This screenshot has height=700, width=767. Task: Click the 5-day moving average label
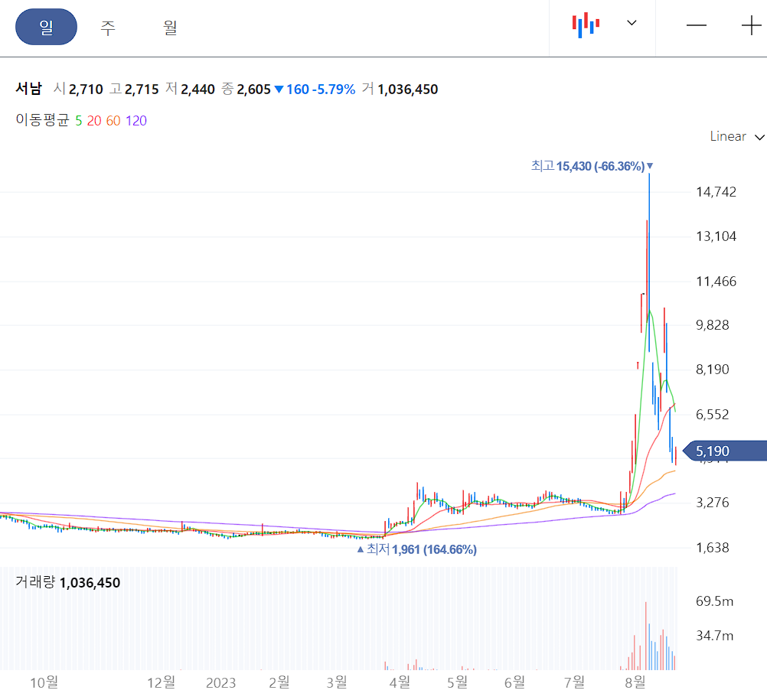(78, 121)
